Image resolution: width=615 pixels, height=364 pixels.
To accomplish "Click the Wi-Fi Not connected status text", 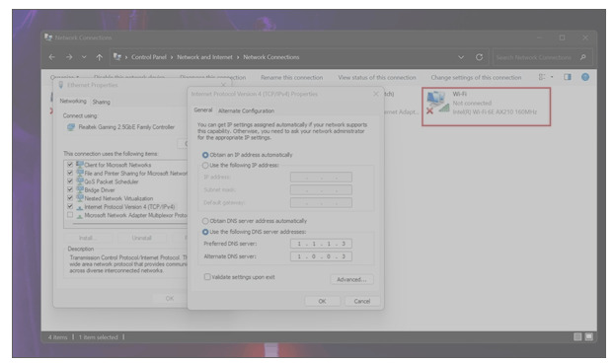I will pos(472,103).
